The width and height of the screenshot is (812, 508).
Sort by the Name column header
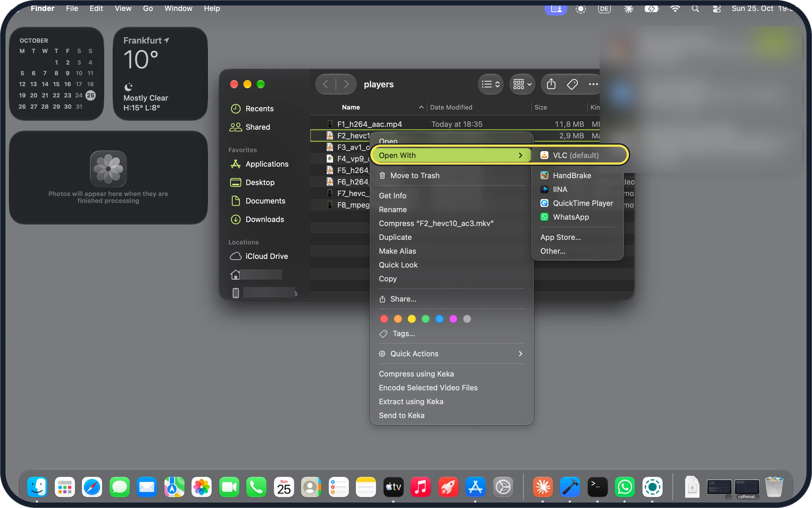tap(350, 107)
